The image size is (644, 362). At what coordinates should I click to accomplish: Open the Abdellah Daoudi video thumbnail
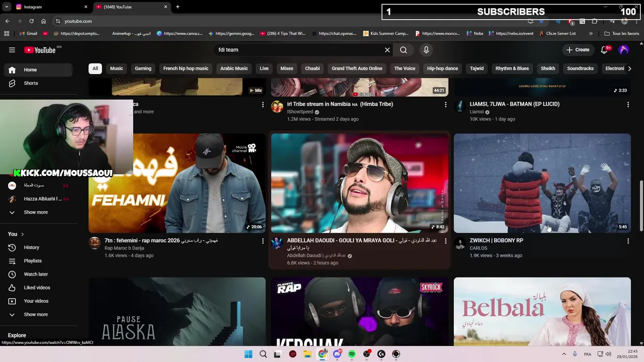[360, 183]
